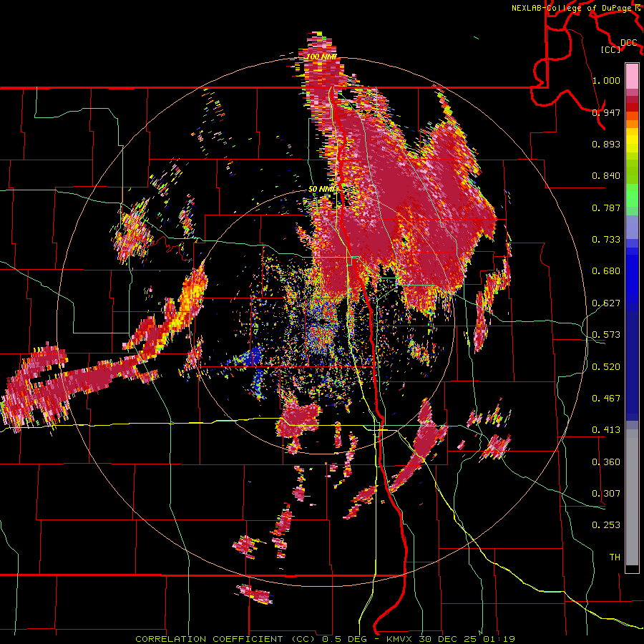Click the [CC] legend heading
The height and width of the screenshot is (644, 644).
[x=611, y=49]
